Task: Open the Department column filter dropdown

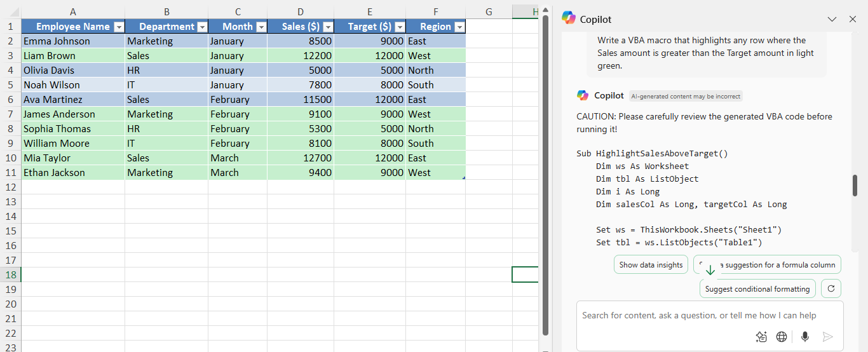Action: tap(202, 27)
